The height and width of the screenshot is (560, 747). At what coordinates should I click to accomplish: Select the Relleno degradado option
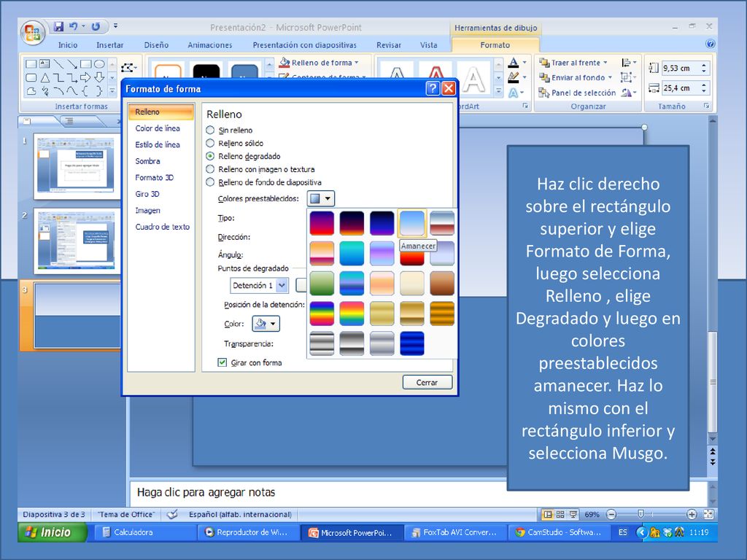click(x=210, y=156)
